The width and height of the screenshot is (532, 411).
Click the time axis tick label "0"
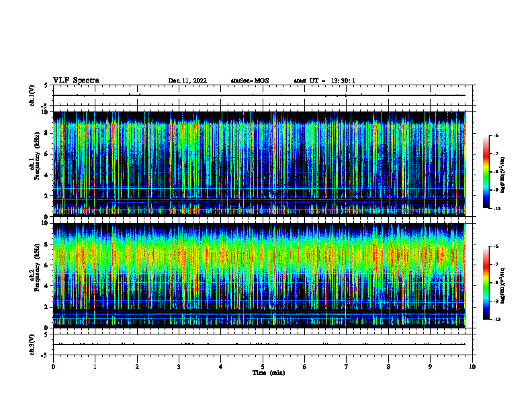click(x=53, y=367)
